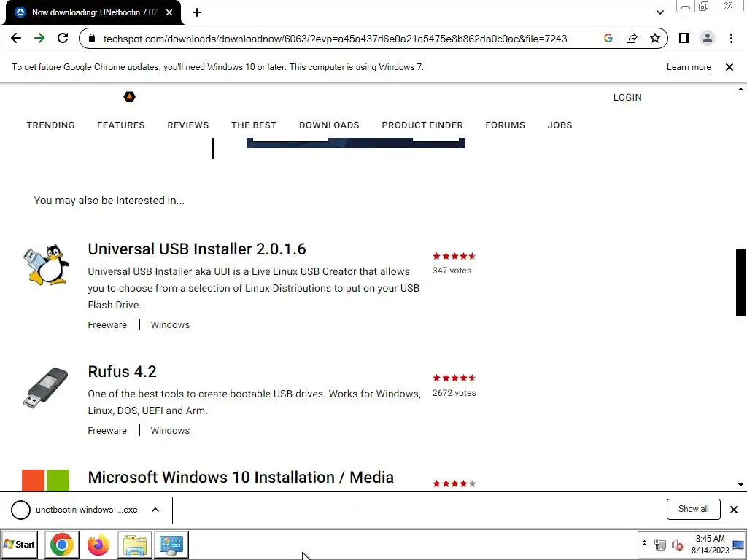Screen dimensions: 747x560
Task: Open the PRODUCT FINDER menu
Action: coord(422,125)
